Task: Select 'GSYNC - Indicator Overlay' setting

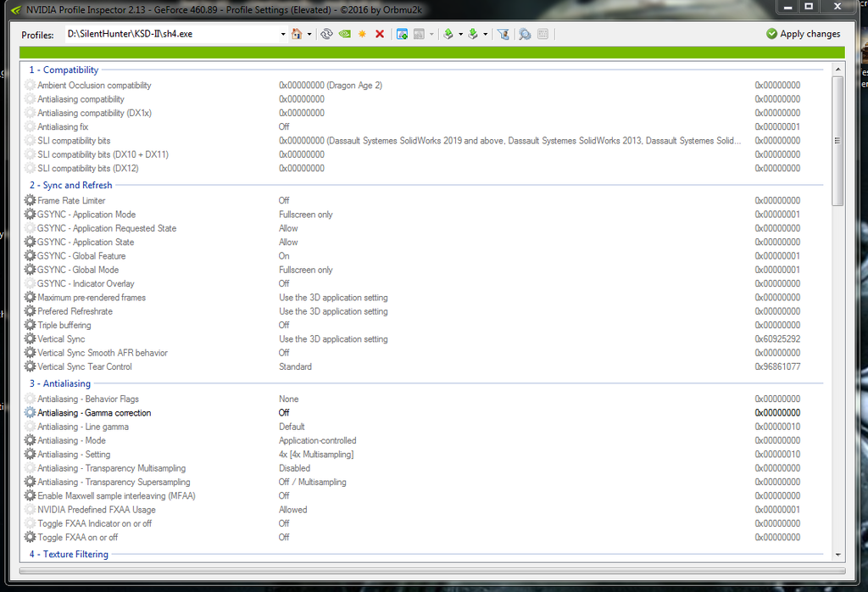Action: (86, 283)
